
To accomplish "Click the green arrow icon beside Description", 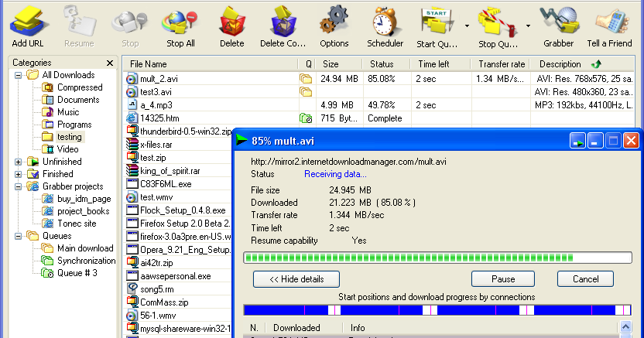I will [596, 63].
